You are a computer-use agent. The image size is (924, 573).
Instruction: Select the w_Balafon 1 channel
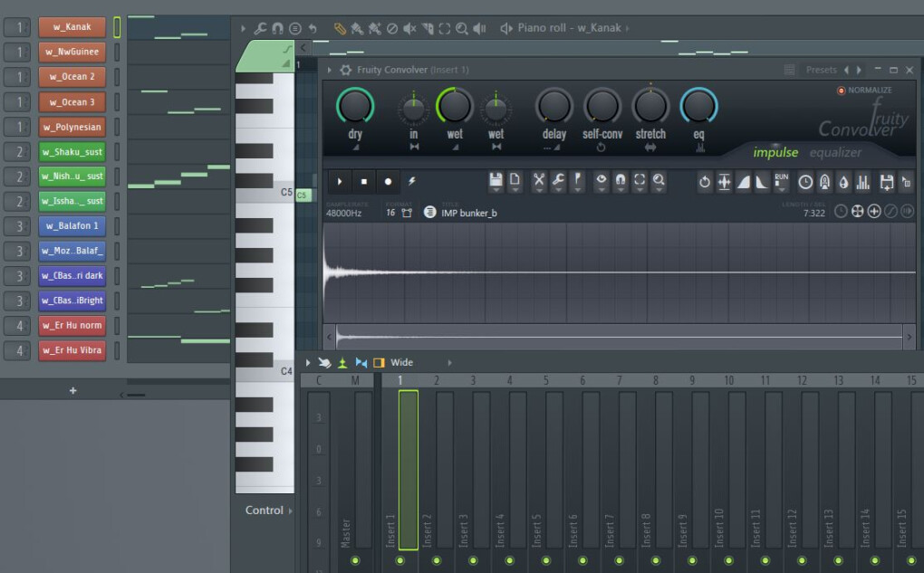(x=72, y=225)
